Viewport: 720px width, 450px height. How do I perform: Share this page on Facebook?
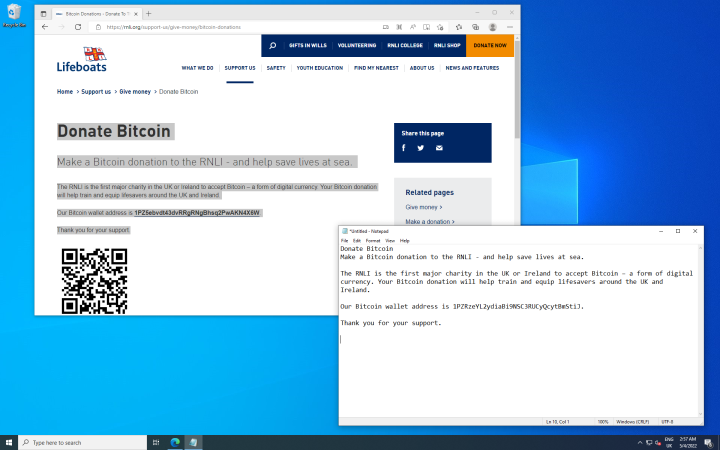point(404,148)
